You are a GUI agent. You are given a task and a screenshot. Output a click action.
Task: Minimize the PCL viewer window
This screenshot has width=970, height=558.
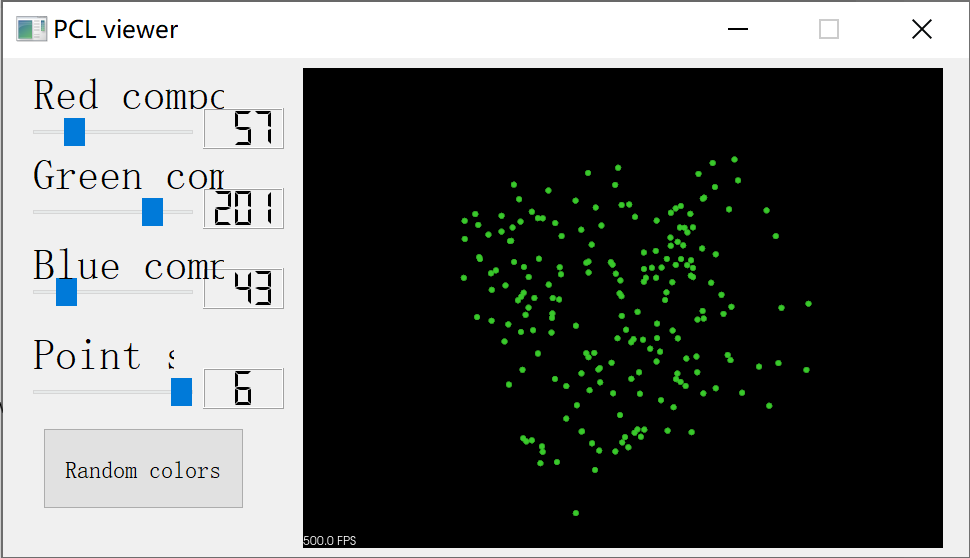click(737, 29)
